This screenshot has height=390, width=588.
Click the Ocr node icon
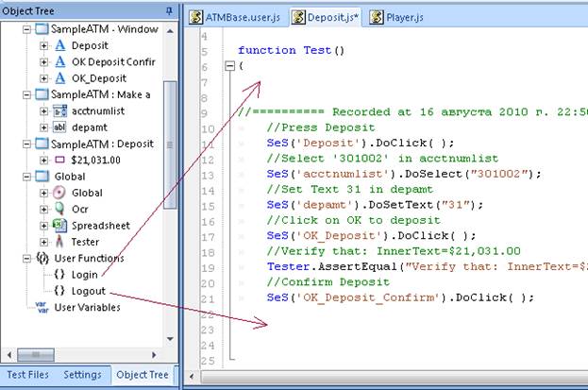click(x=59, y=209)
